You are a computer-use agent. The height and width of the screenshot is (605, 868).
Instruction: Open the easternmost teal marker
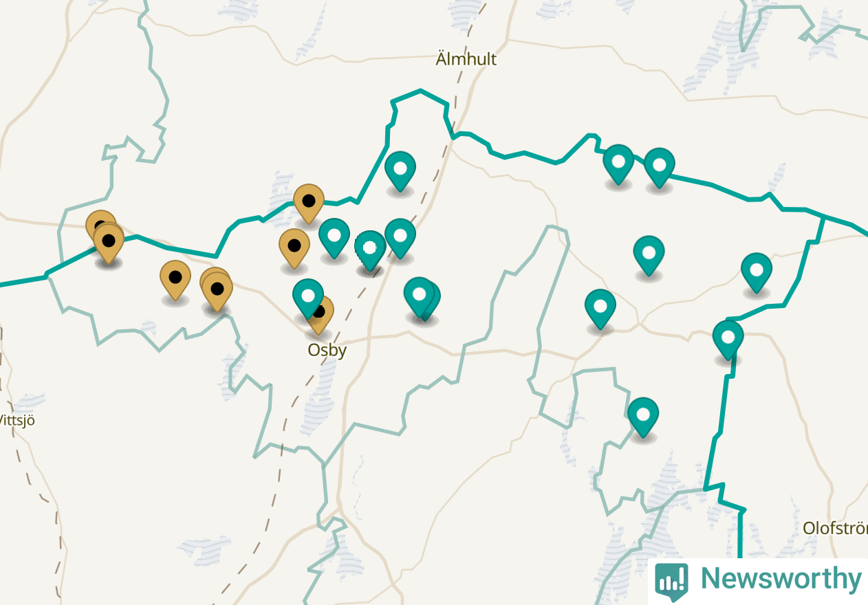tap(757, 272)
